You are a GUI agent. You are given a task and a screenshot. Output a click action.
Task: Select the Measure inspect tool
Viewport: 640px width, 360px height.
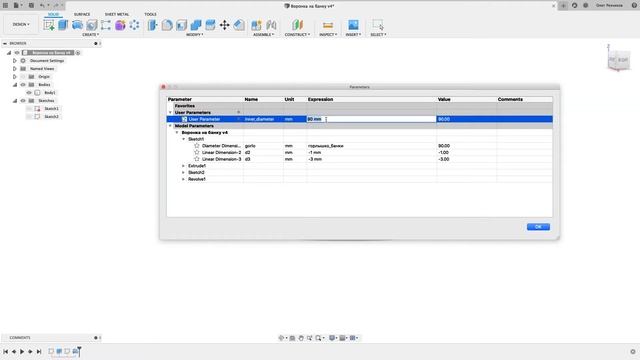click(x=328, y=25)
